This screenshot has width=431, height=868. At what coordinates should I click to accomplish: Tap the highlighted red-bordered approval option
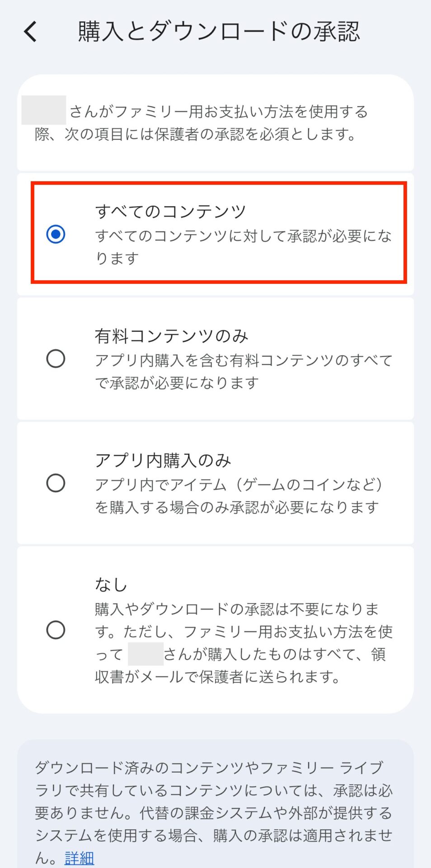click(x=215, y=233)
